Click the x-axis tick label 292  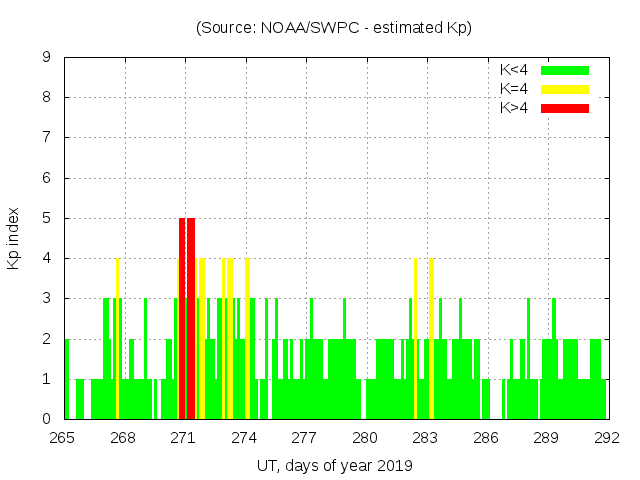[x=607, y=438]
